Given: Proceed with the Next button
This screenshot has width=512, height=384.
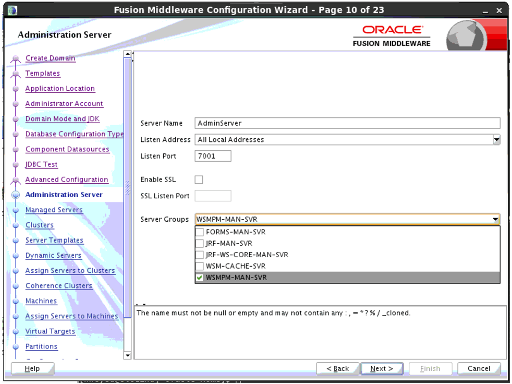Looking at the screenshot, I should pos(382,369).
